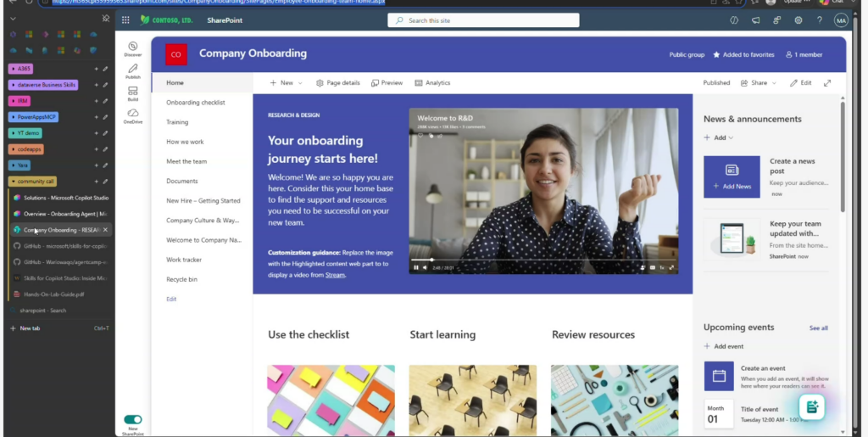Viewport: 868px width, 437px height.
Task: Change video playback speed 1x
Action: pos(662,267)
